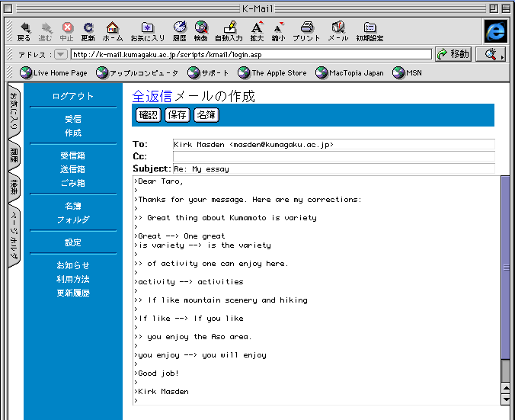Open お知らせ in the sidebar
This screenshot has width=515, height=420.
[x=73, y=265]
